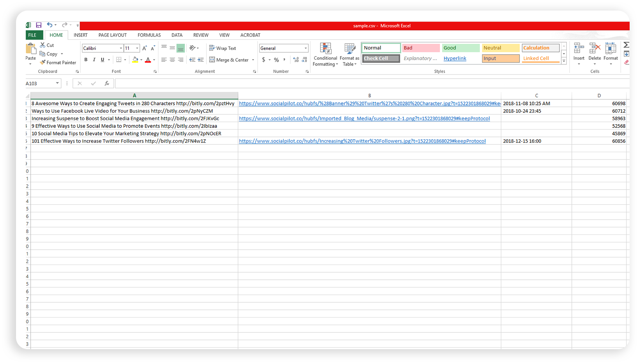Apply Percent Style

[276, 60]
